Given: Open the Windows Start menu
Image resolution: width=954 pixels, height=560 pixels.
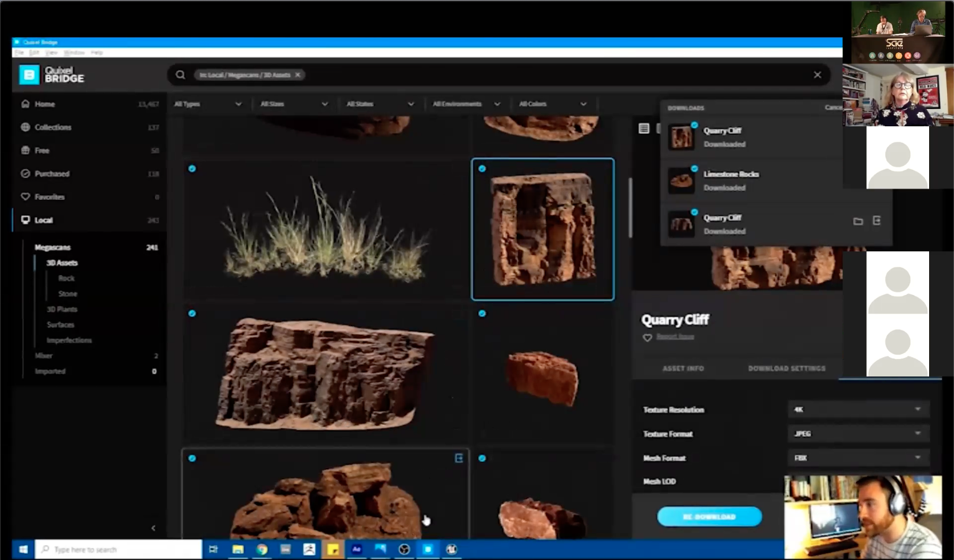Looking at the screenshot, I should [x=23, y=549].
